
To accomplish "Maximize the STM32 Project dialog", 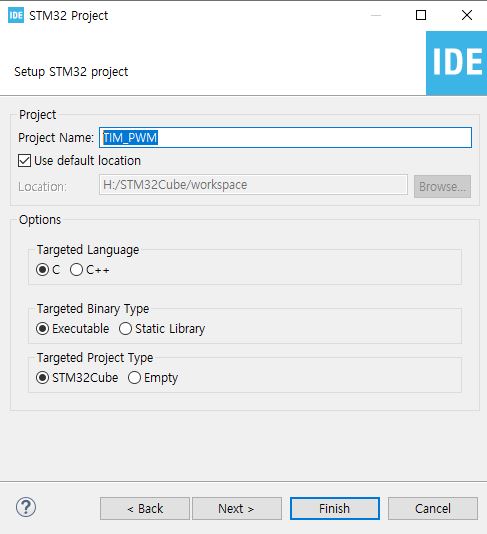I will pos(421,15).
